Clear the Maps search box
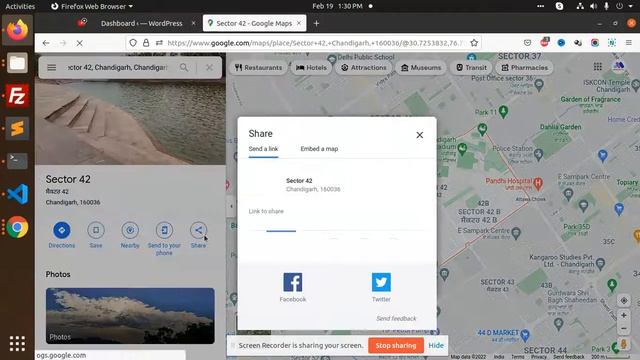Screen dimensions: 640x360 tap(209, 67)
